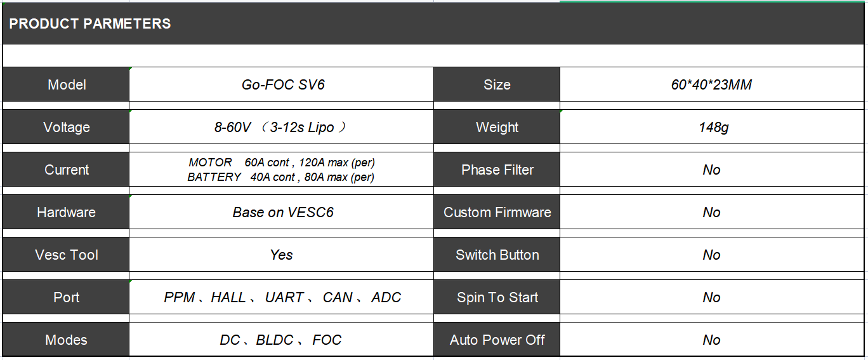Select the Base on VESC6 cell
The image size is (868, 360).
283,213
